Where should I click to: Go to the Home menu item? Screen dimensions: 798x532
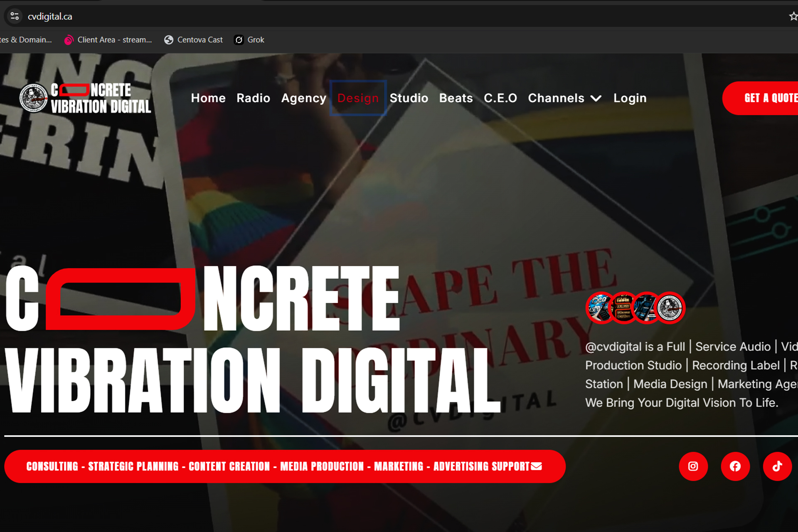[208, 98]
